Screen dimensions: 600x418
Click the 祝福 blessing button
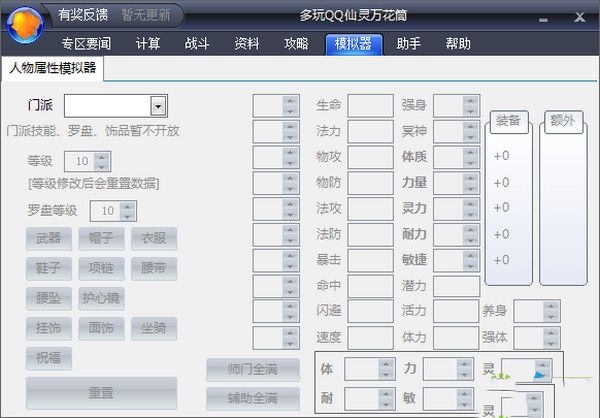(x=49, y=358)
